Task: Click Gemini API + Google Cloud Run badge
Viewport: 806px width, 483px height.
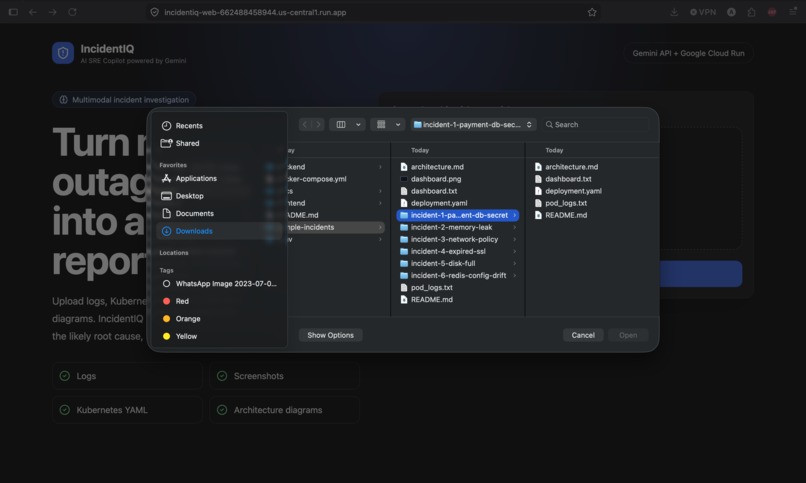Action: [688, 53]
